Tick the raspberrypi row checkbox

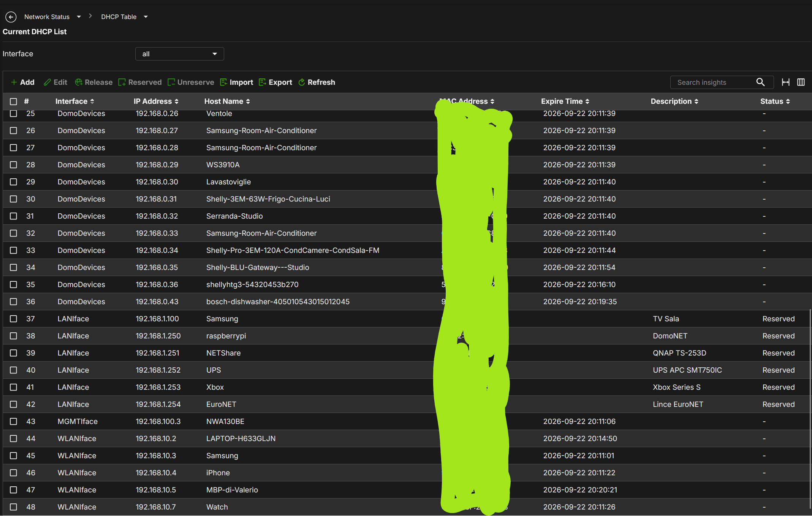pos(14,336)
